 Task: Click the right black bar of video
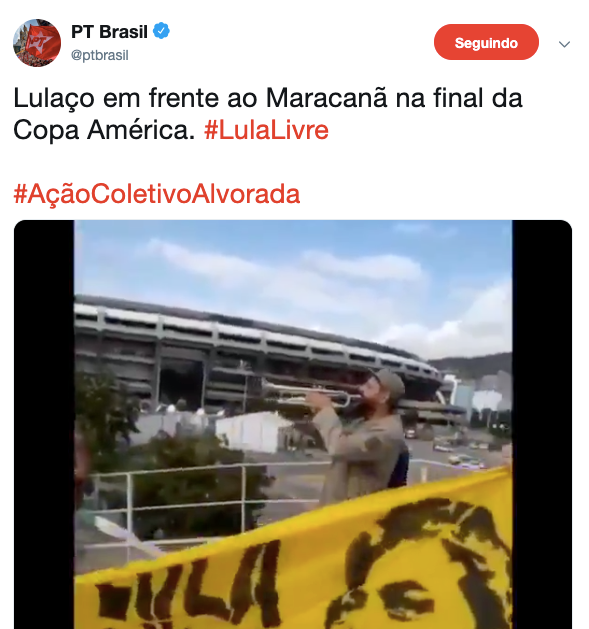[542, 424]
